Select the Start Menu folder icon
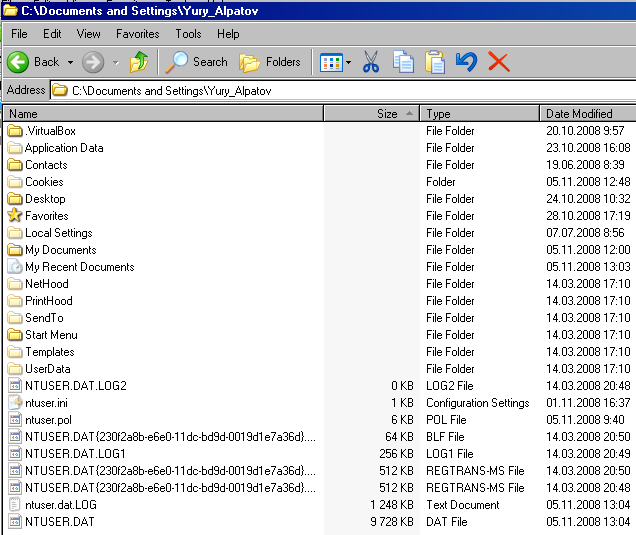 [x=15, y=335]
